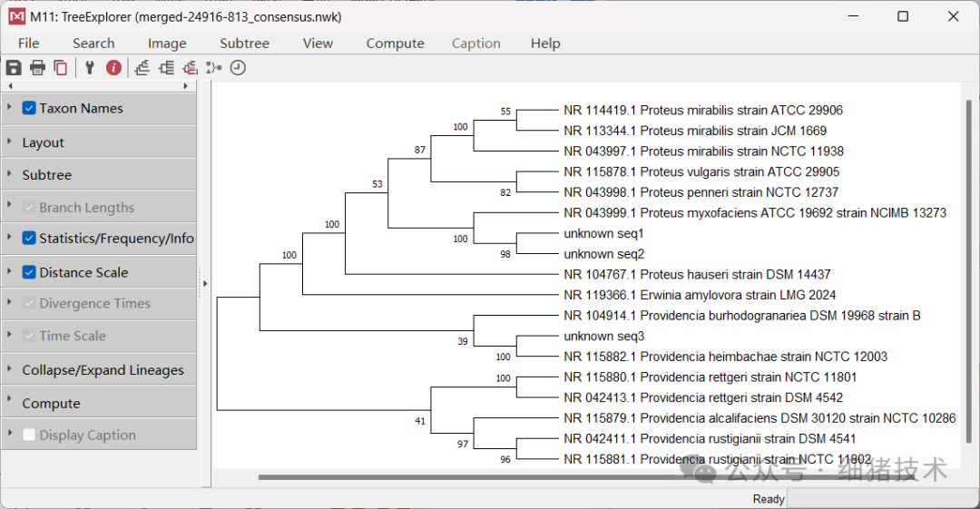Uncheck the Taxon Names checkbox
The height and width of the screenshot is (509, 980).
tap(29, 108)
